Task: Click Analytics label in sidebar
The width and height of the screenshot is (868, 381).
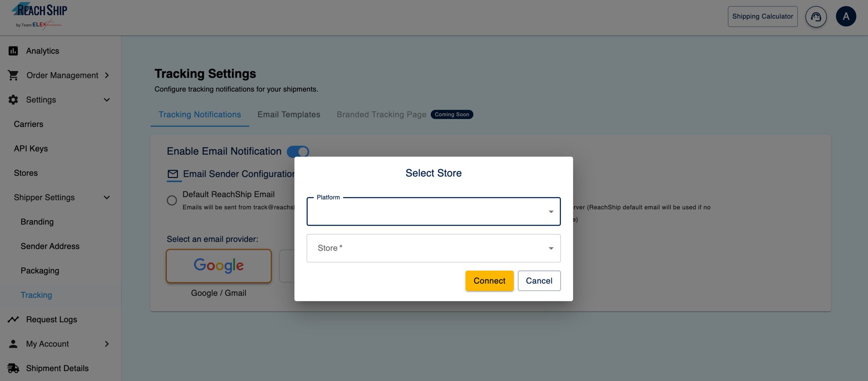Action: point(42,51)
